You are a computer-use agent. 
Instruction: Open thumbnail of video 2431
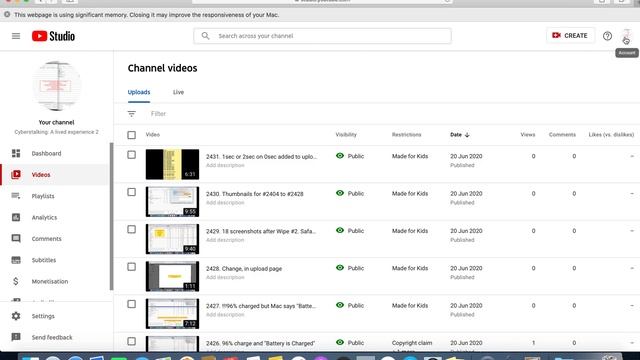pos(172,164)
